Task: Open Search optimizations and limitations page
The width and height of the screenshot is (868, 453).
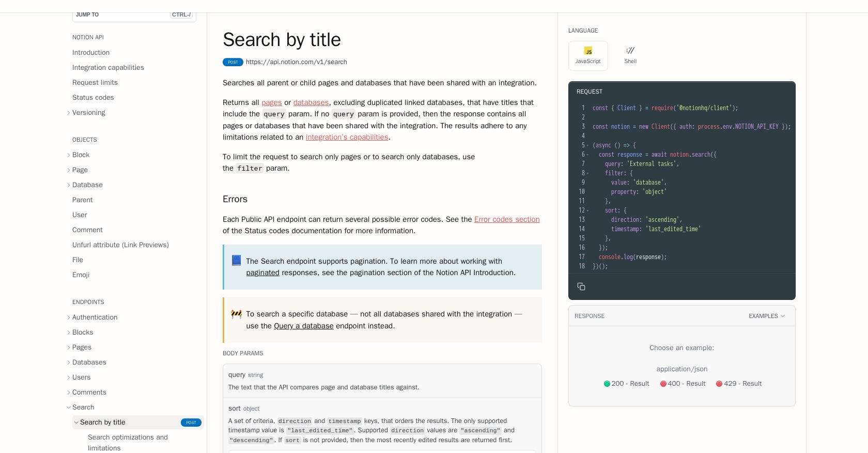Action: pyautogui.click(x=128, y=443)
